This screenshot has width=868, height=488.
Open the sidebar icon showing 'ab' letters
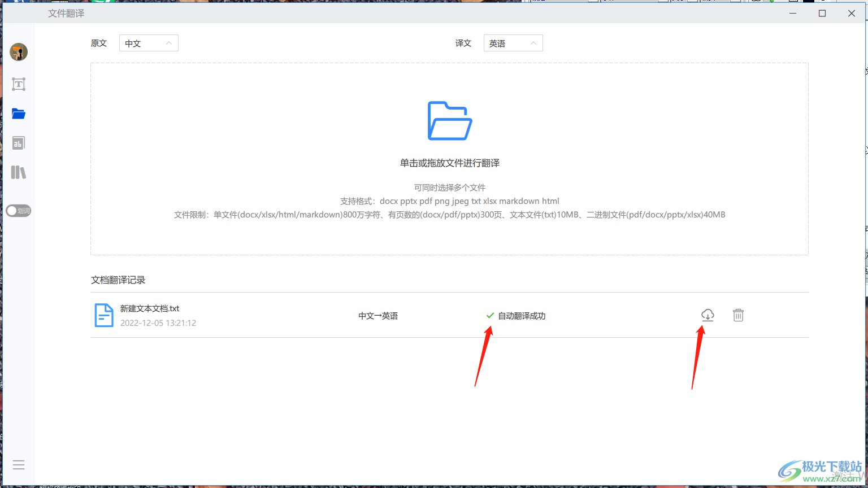[19, 143]
